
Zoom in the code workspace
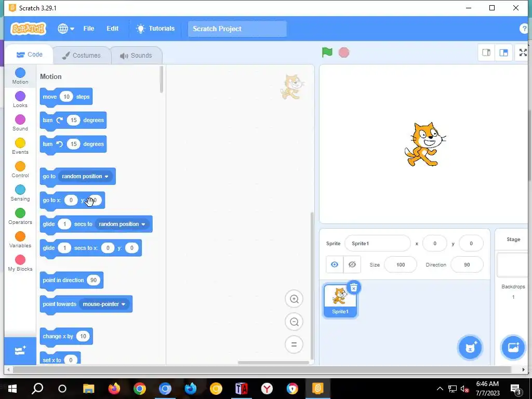point(294,299)
